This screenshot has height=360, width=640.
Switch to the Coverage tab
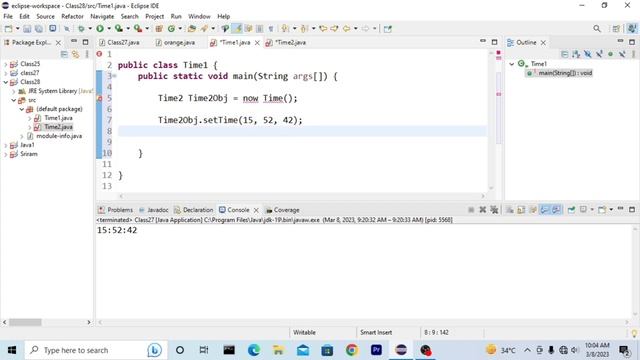coord(282,210)
